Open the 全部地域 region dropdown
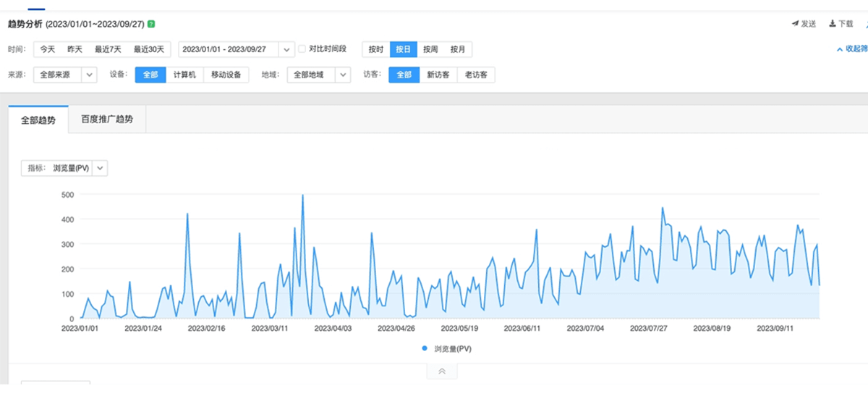Screen dimensions: 868x396 click(342, 75)
